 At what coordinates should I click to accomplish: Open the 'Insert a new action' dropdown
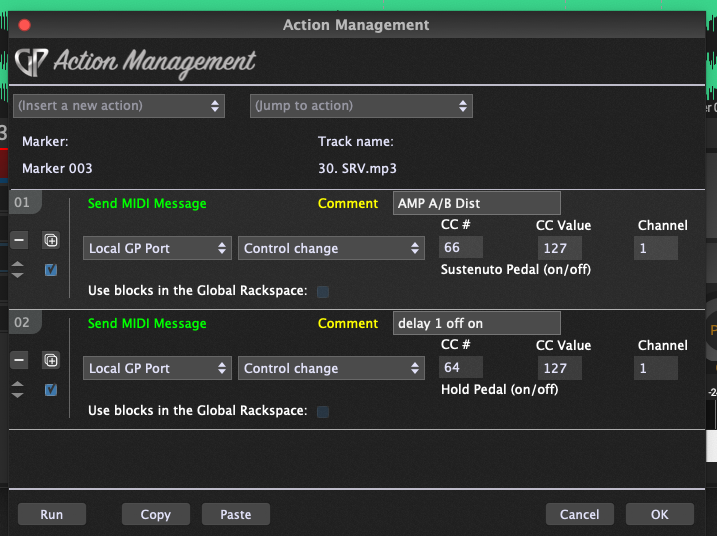pyautogui.click(x=119, y=106)
